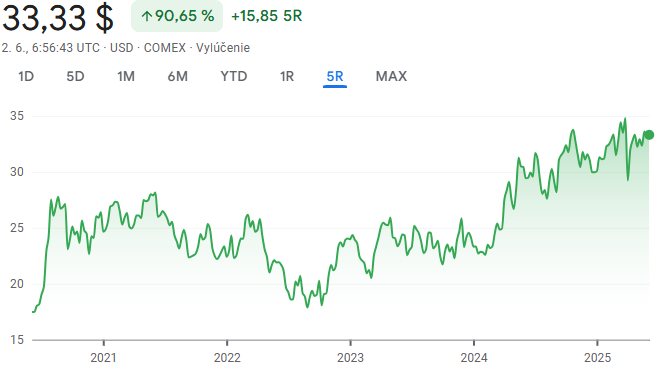Switch to the 1R range tab
The width and height of the screenshot is (658, 369).
[x=287, y=76]
